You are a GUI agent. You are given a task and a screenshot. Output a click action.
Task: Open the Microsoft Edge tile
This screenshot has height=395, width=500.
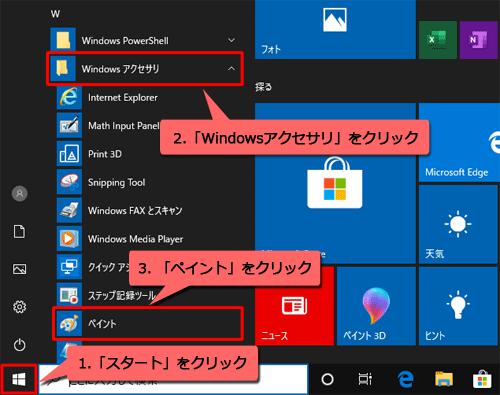459,143
